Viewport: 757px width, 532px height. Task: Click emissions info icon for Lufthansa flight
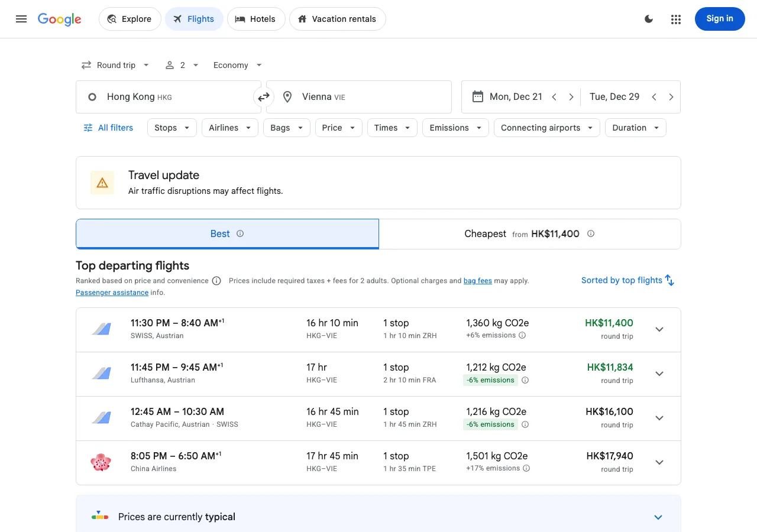(525, 380)
